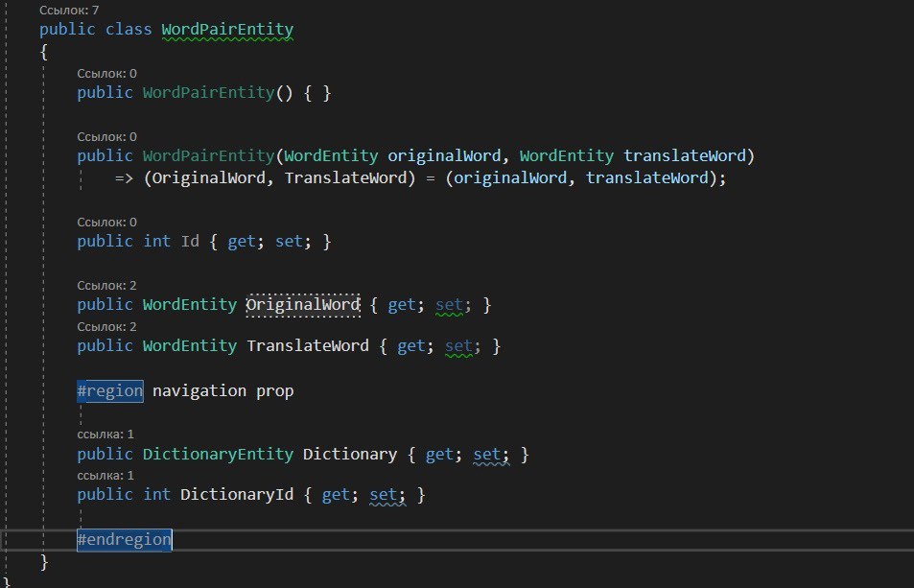The height and width of the screenshot is (588, 914).
Task: Click the int keyword of the Id property
Action: pyautogui.click(x=156, y=242)
